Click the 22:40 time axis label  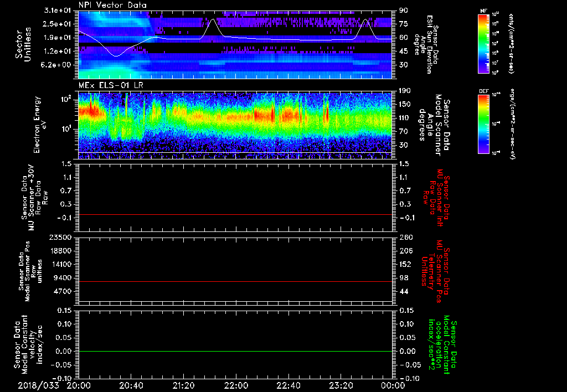point(288,385)
